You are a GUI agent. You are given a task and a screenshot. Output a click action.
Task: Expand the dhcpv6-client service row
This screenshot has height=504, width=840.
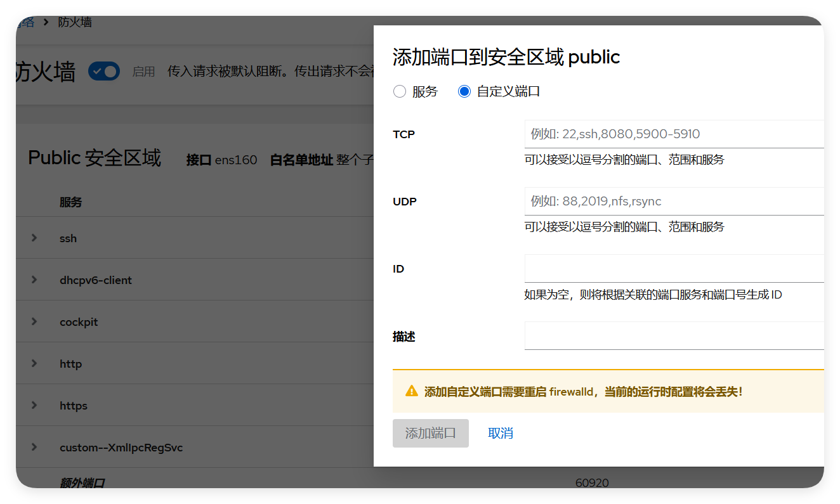pyautogui.click(x=34, y=280)
